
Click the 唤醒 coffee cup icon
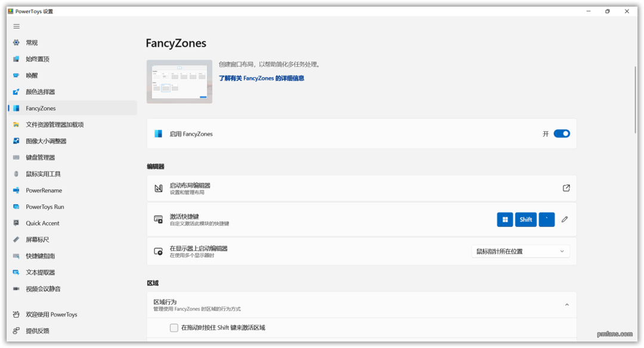tap(16, 75)
